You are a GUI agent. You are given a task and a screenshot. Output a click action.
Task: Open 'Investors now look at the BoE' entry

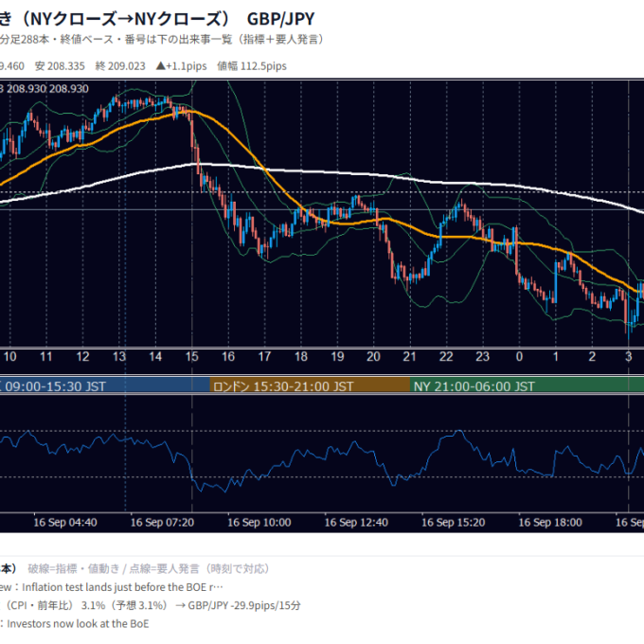click(78, 624)
